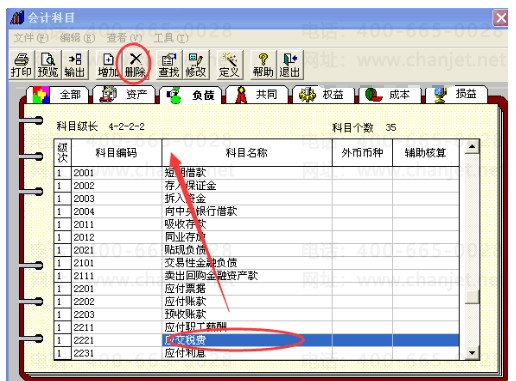516x381 pixels.
Task: Open the 工具 menu
Action: 171,38
